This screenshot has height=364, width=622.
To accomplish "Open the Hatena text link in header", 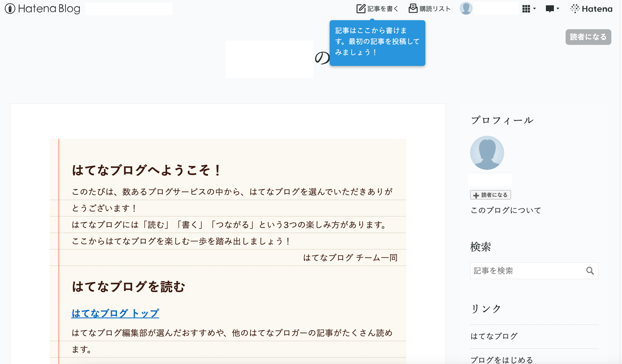I will click(x=597, y=9).
